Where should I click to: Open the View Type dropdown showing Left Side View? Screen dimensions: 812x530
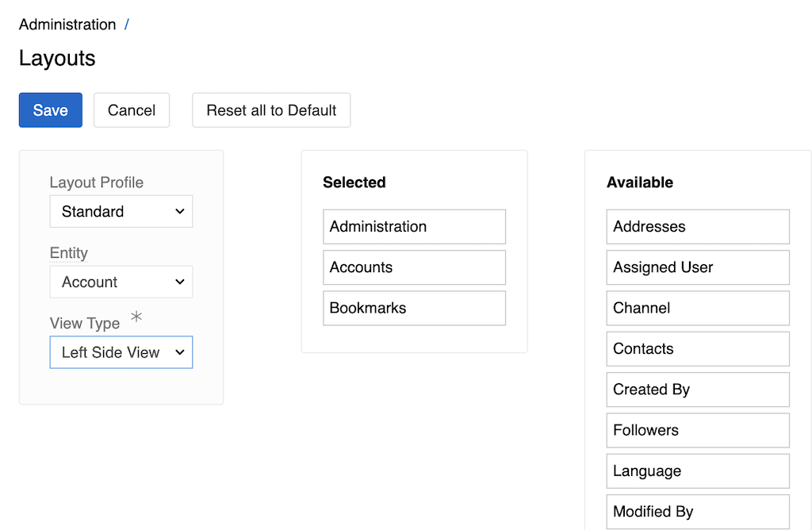[x=121, y=352]
